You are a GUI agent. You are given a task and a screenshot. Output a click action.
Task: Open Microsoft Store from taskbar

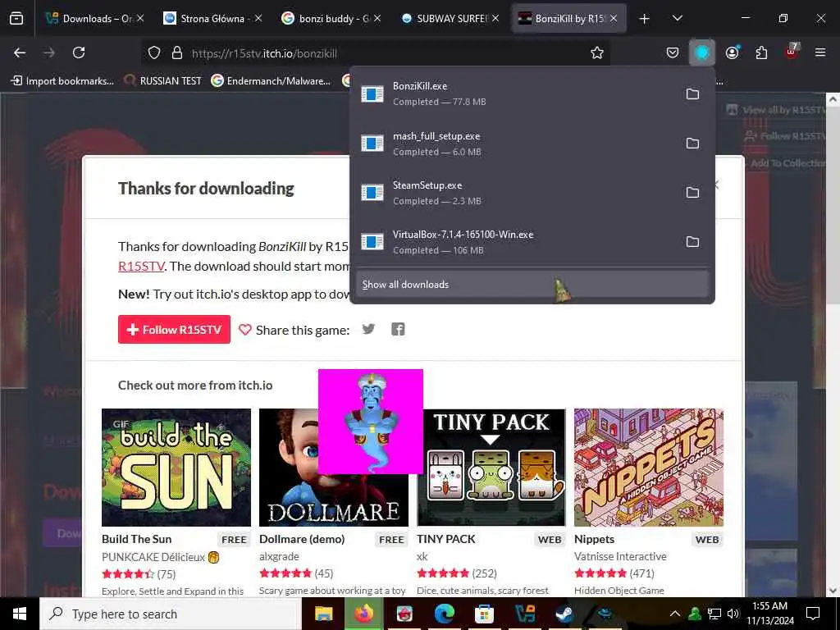484,614
